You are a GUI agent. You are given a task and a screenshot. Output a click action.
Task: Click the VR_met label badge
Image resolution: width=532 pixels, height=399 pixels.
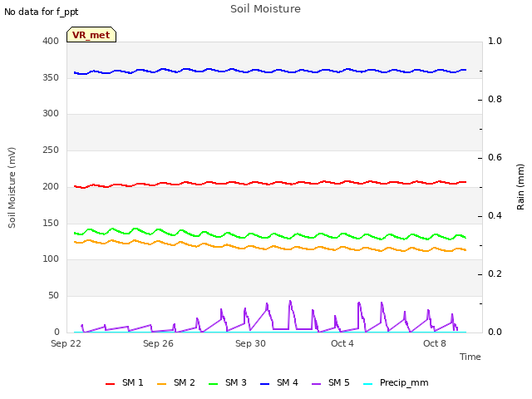(91, 35)
